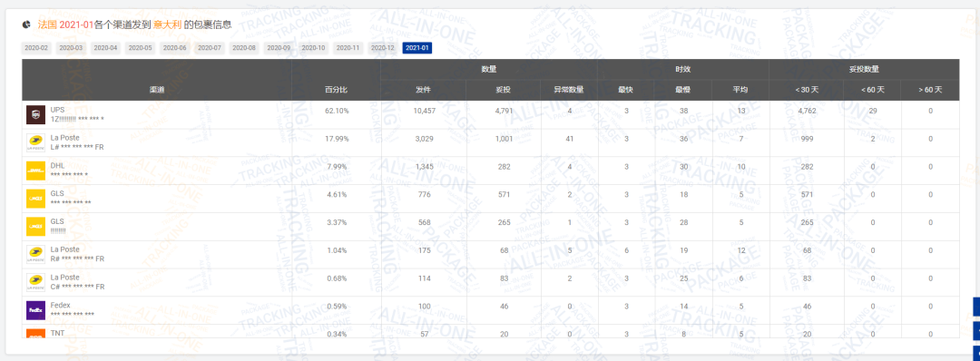Click the R# *** *** *** FR tracking pattern
The height and width of the screenshot is (361, 980).
77,259
